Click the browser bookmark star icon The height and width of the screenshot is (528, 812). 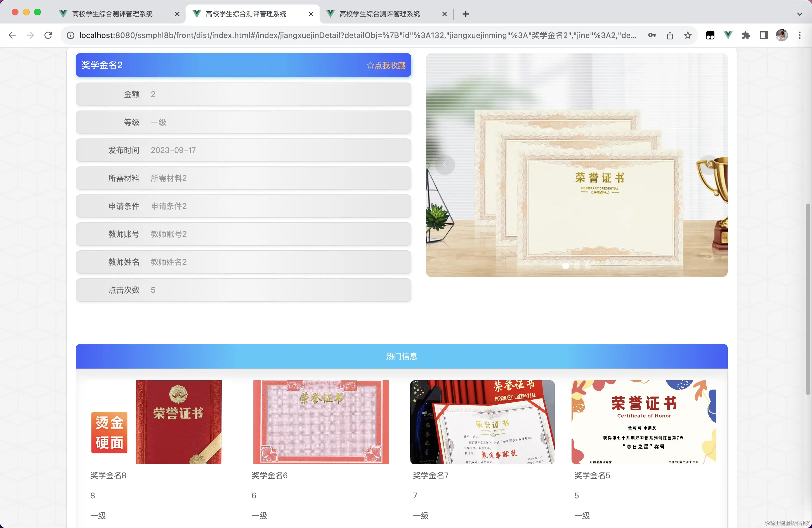(688, 35)
